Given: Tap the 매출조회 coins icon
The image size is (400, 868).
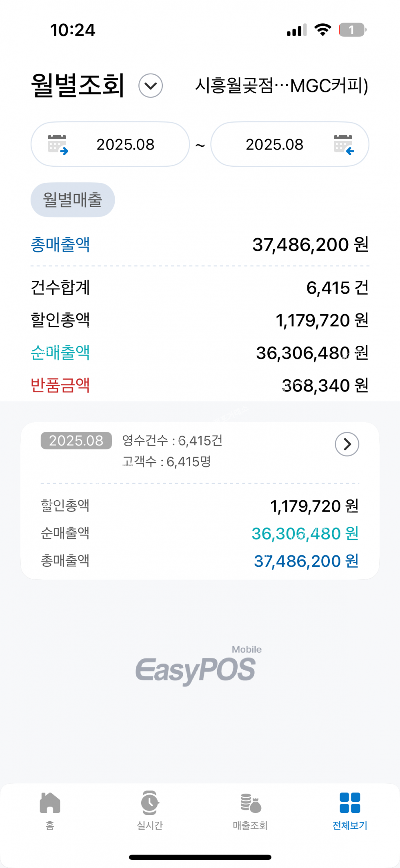Looking at the screenshot, I should point(250,803).
